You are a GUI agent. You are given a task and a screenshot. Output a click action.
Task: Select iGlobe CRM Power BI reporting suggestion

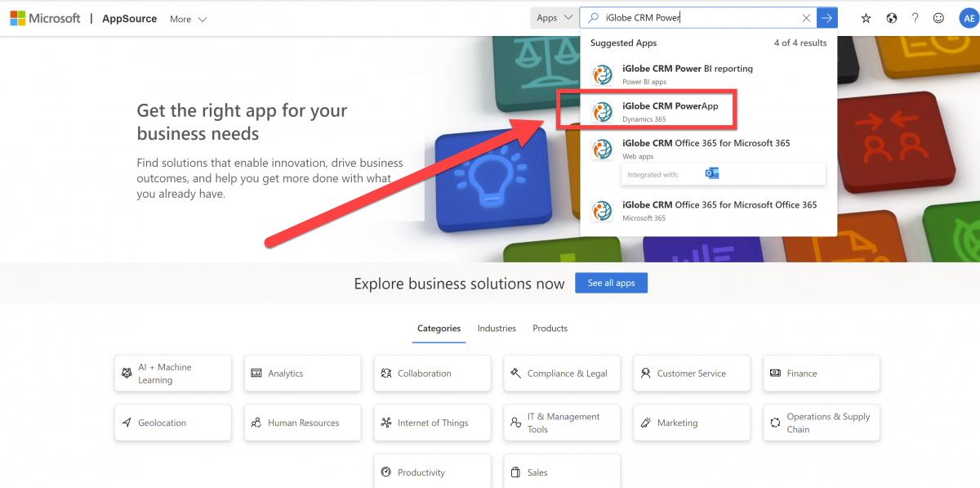click(x=708, y=74)
